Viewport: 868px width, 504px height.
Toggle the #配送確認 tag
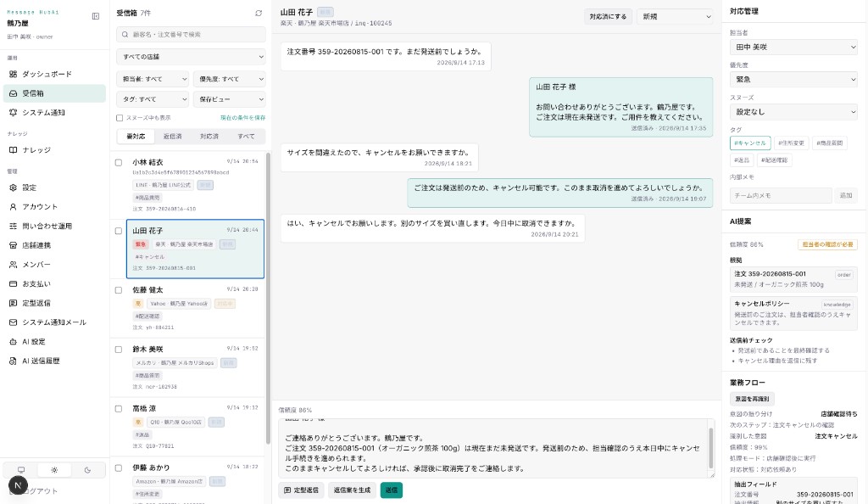774,160
